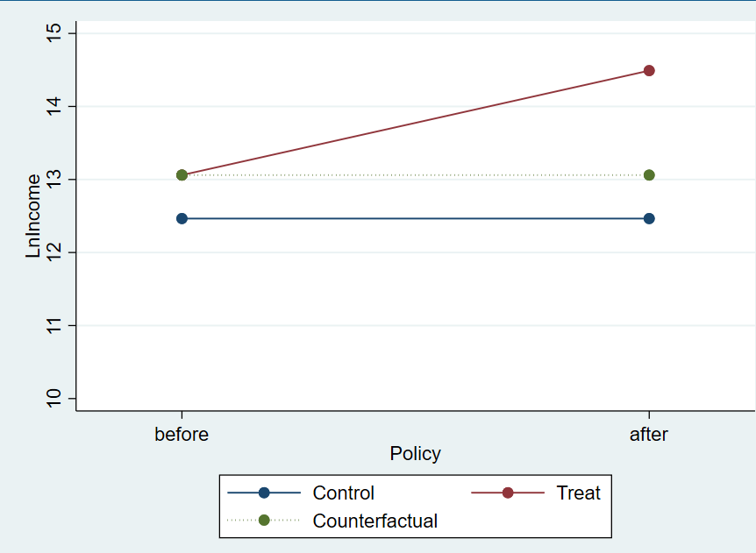Click the "Treat" legend label text
This screenshot has height=553, width=756.
[x=578, y=493]
